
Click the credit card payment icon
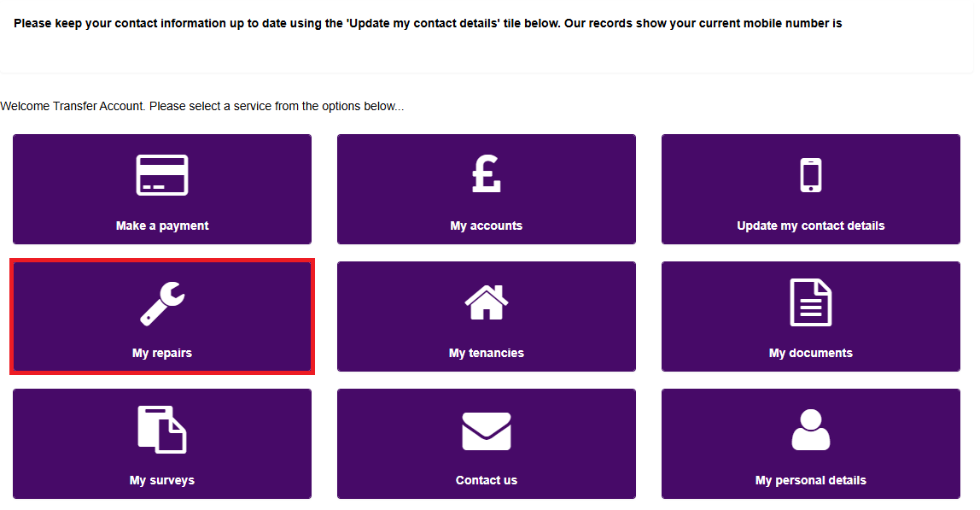pos(162,174)
